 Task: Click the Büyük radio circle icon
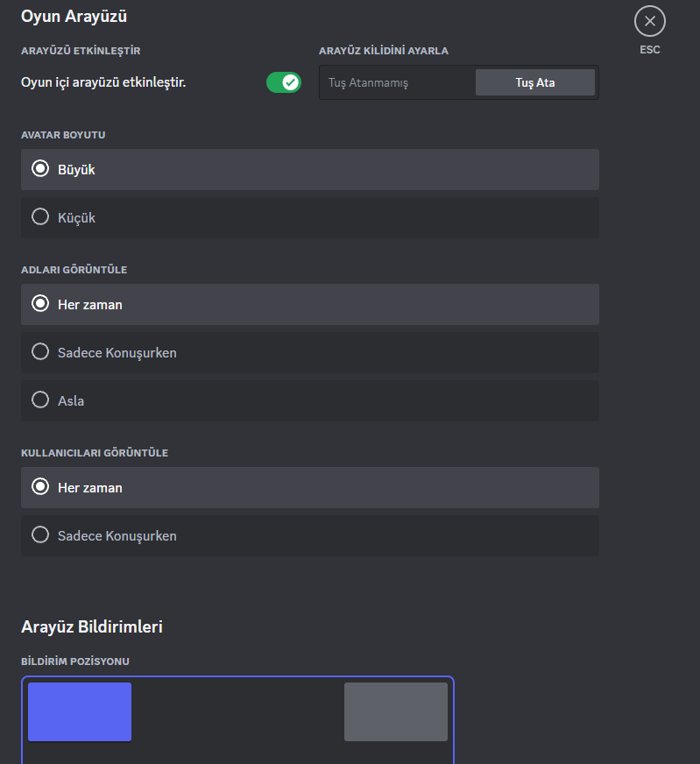point(40,169)
